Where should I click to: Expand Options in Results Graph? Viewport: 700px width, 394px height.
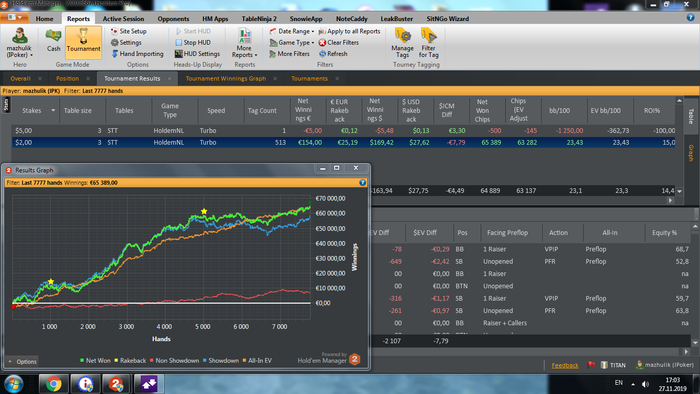click(x=22, y=361)
